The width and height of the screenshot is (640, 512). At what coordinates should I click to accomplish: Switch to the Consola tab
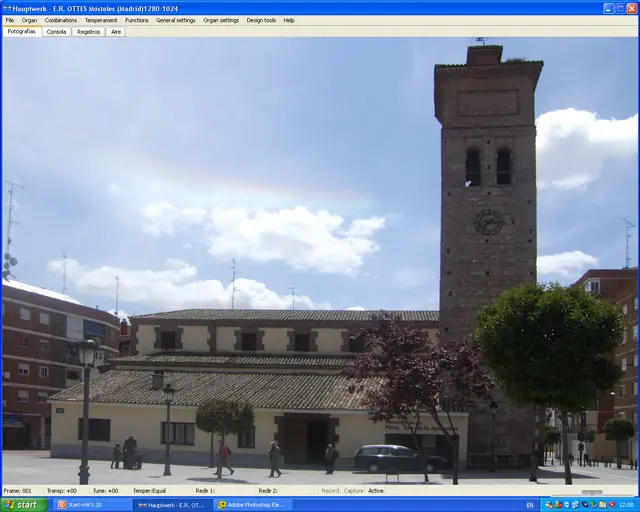click(56, 32)
